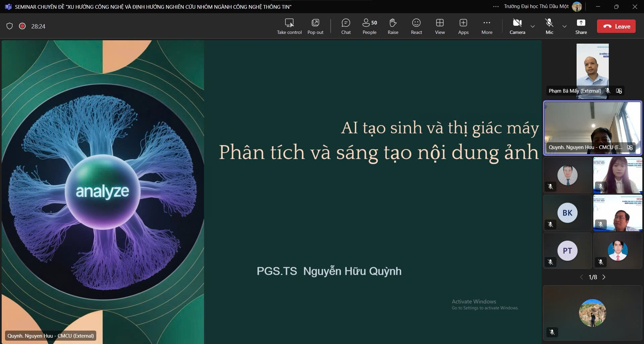Maximize or restore the Teams window
Viewport: 644px width, 344px height.
pos(616,6)
